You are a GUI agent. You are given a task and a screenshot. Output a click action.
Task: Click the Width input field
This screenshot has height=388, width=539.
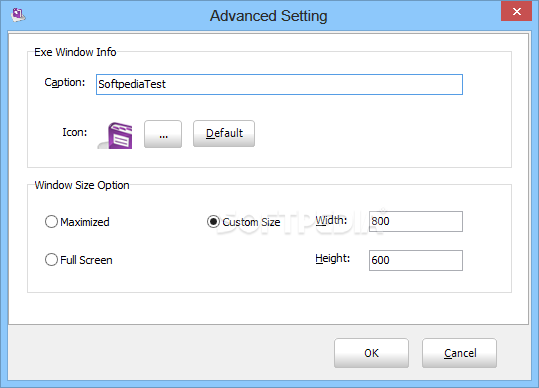[416, 221]
